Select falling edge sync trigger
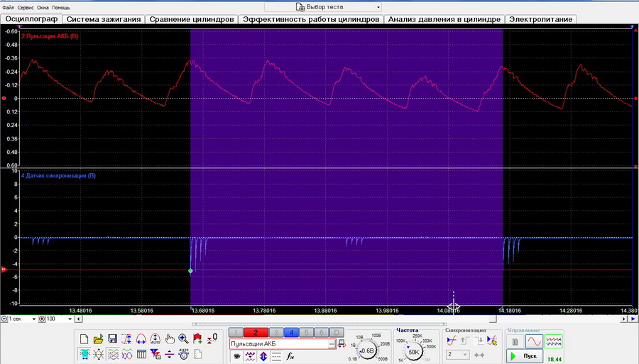Image resolution: width=639 pixels, height=364 pixels. pyautogui.click(x=479, y=341)
